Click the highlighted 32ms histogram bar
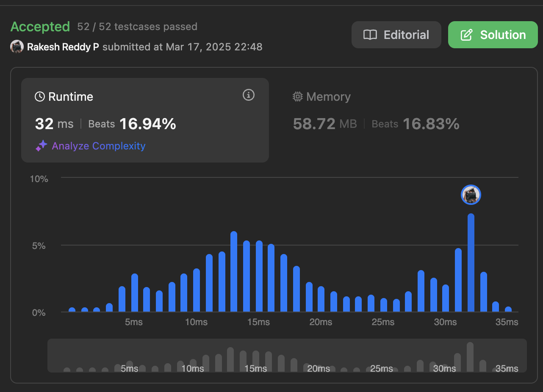The width and height of the screenshot is (543, 392). click(471, 263)
